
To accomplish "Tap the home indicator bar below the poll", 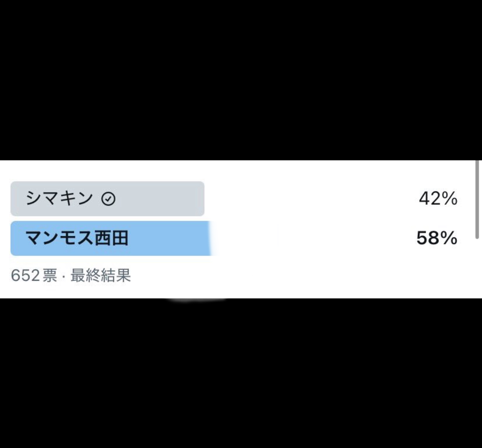I will (197, 299).
